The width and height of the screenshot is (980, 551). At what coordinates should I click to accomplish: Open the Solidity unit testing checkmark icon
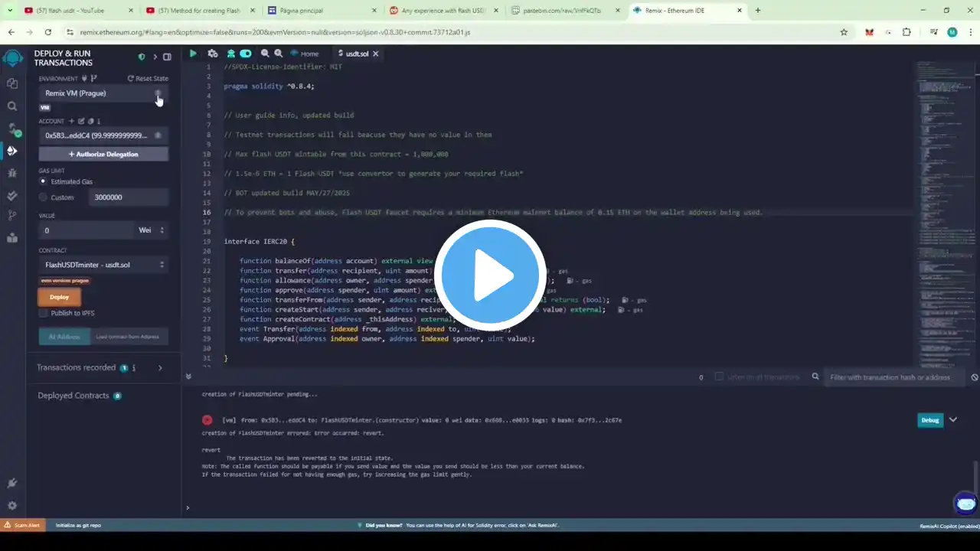(12, 195)
